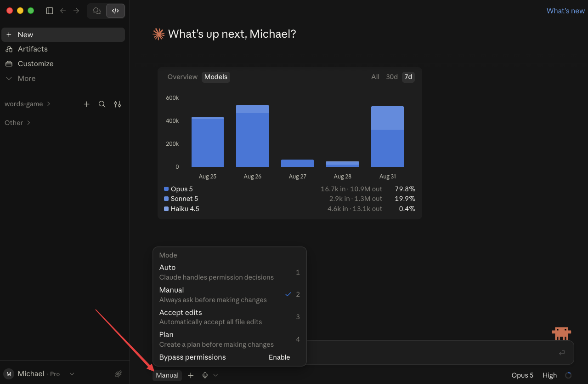
Task: Open the Opus 5 model picker
Action: click(522, 375)
